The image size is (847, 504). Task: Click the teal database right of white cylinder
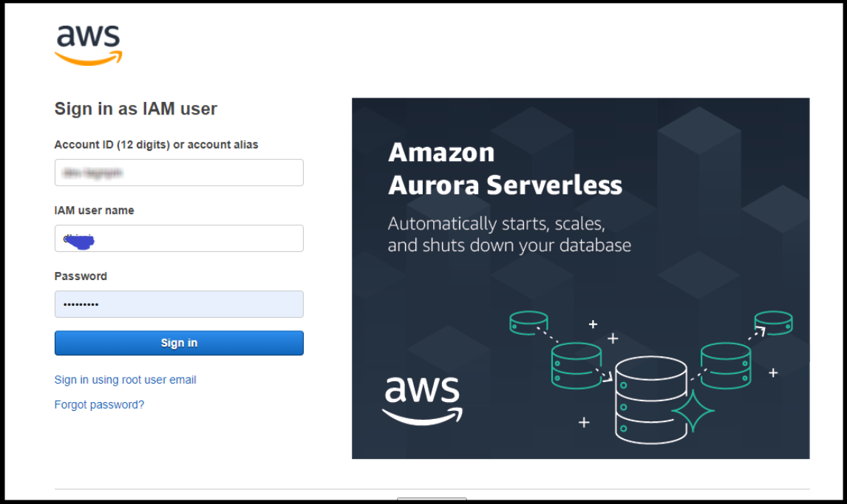pyautogui.click(x=726, y=366)
